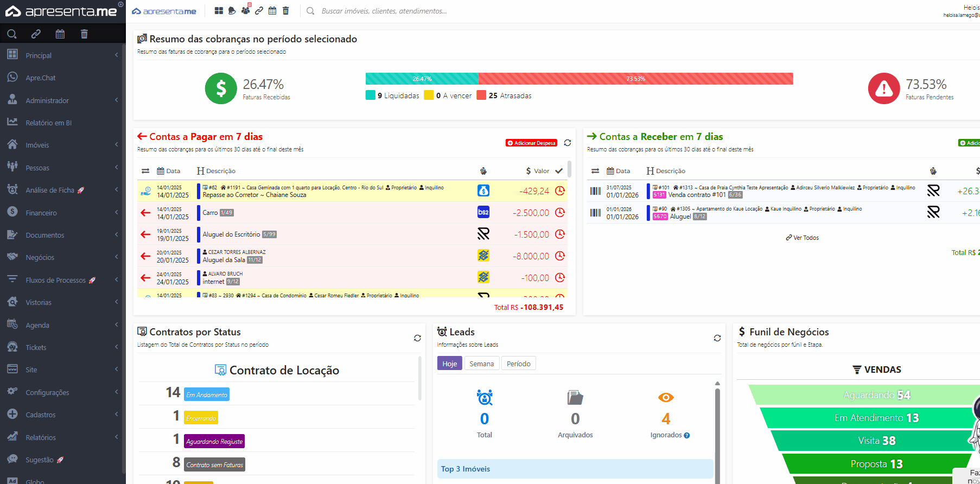Open the users group icon with badge
980x484 pixels.
coord(246,11)
